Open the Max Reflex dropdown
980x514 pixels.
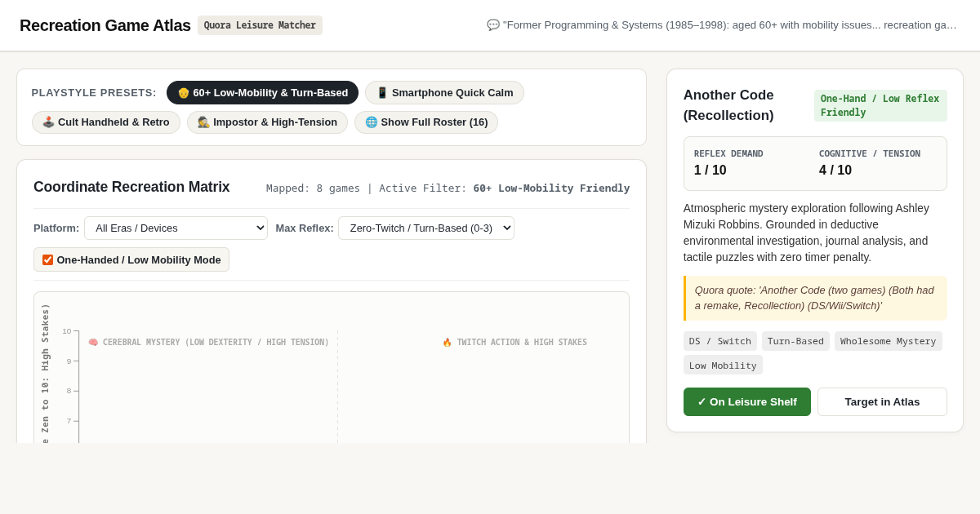point(426,228)
